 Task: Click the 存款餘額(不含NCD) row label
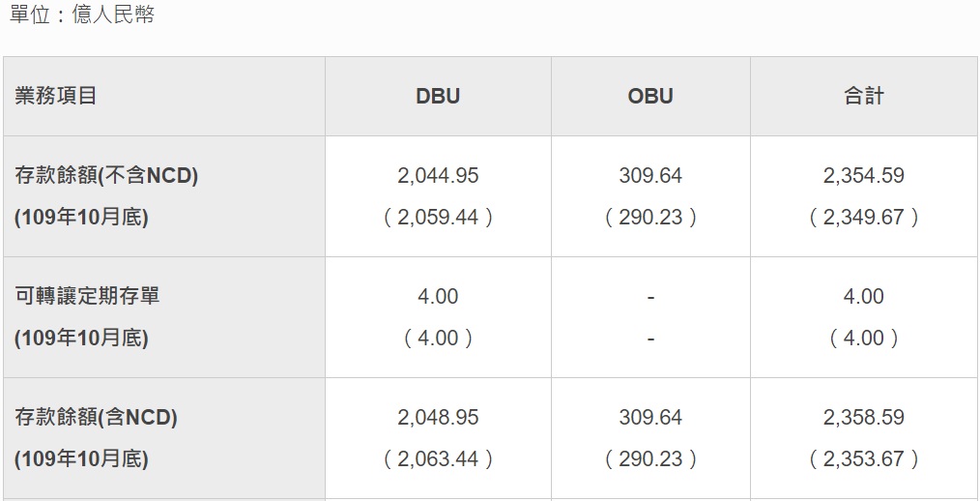pyautogui.click(x=106, y=176)
